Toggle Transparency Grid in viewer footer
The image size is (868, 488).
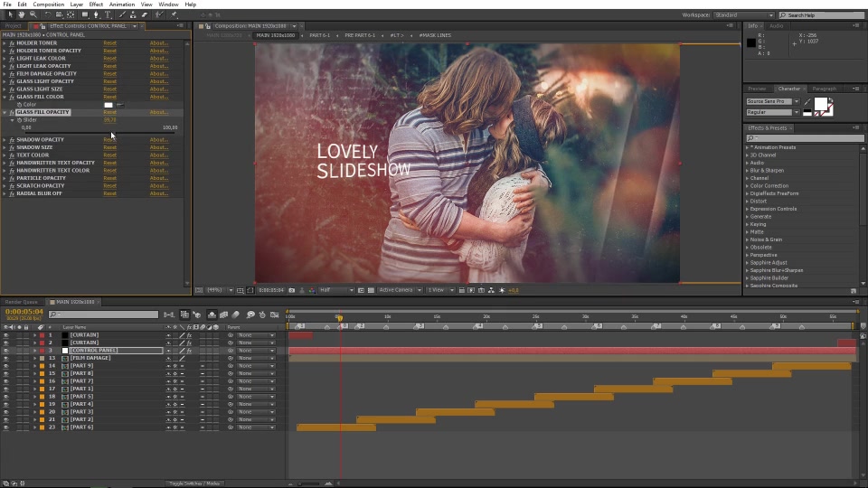(371, 290)
